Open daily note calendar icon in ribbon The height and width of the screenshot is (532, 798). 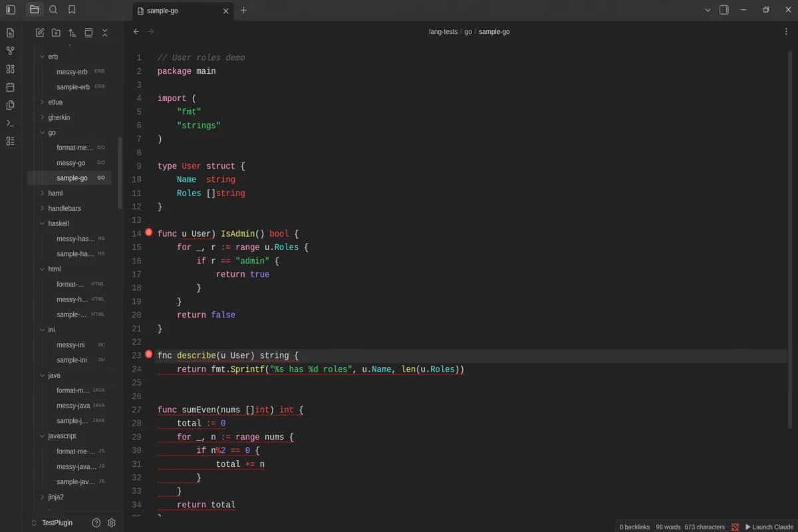click(x=10, y=87)
